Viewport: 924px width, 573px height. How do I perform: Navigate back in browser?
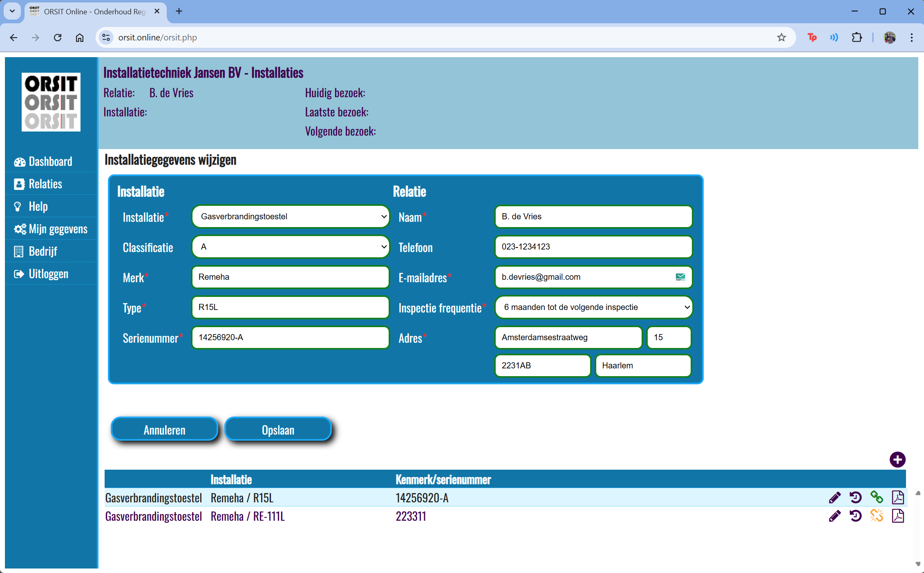13,38
